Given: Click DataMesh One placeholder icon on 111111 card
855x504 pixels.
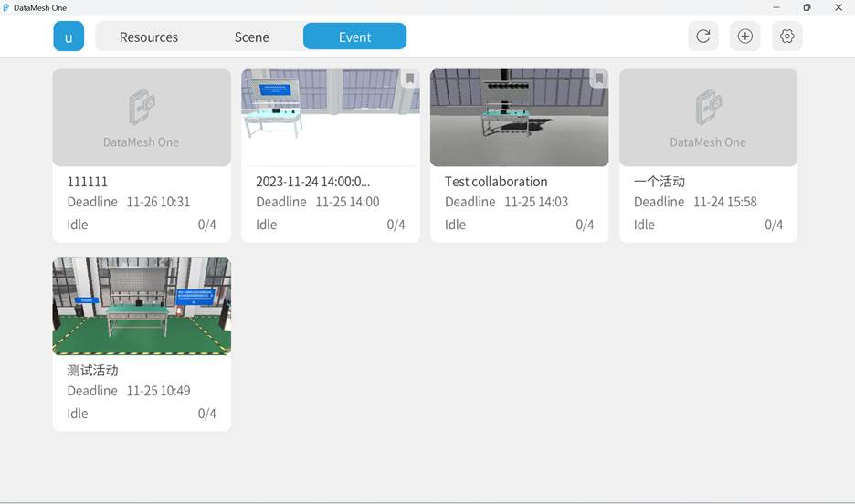Looking at the screenshot, I should point(142,108).
